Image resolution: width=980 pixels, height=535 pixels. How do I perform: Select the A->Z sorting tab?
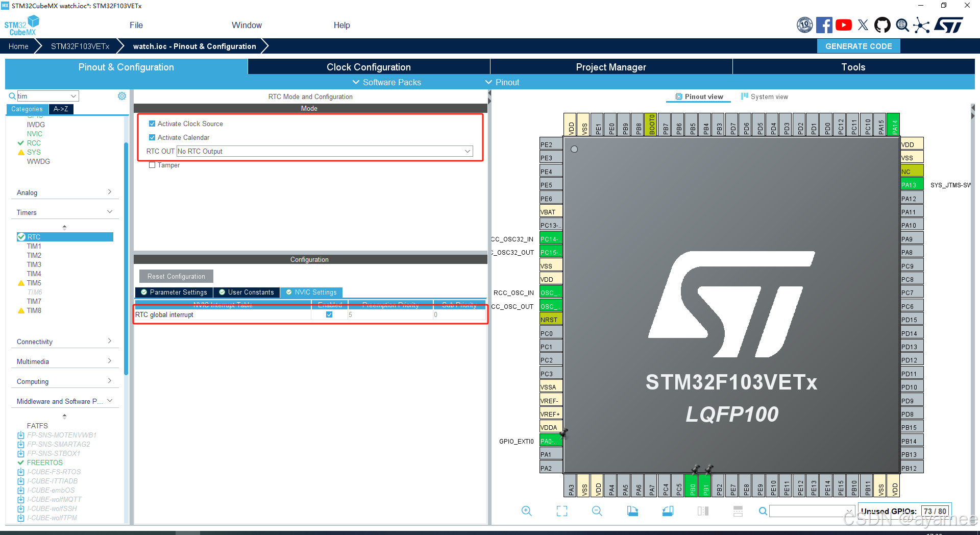click(61, 109)
